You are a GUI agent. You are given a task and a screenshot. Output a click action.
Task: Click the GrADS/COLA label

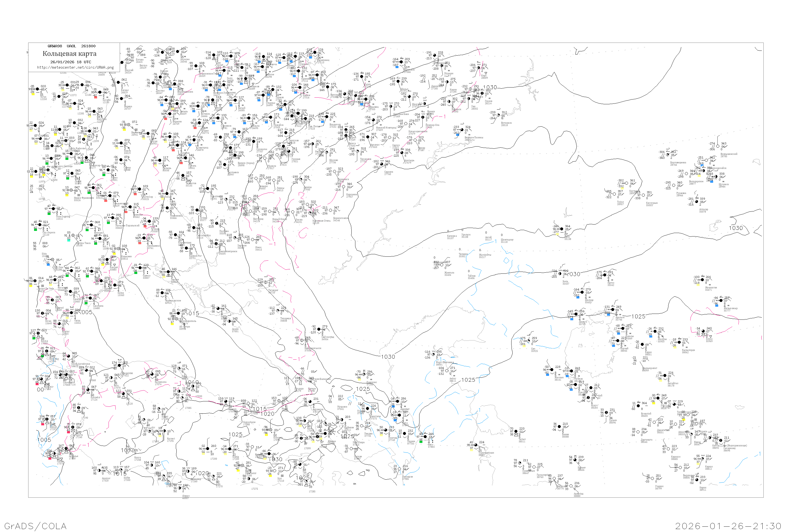coord(35,526)
